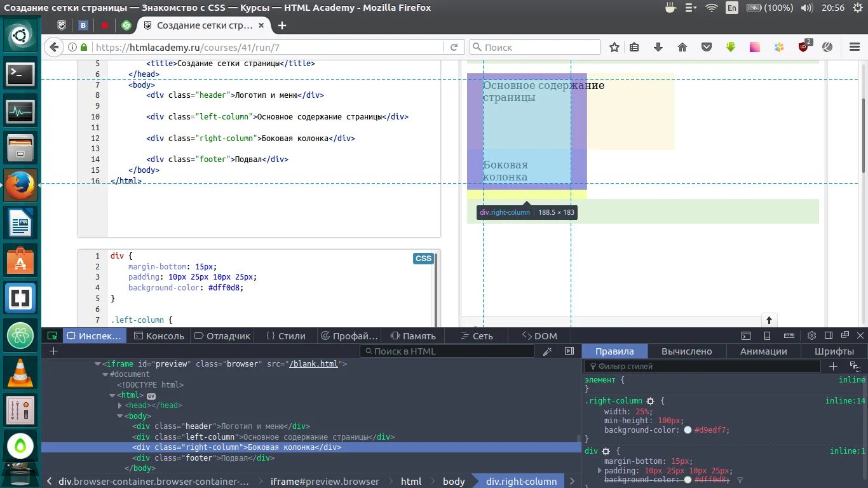Click the eyedropper color picker icon
Viewport: 868px width, 488px height.
[547, 351]
